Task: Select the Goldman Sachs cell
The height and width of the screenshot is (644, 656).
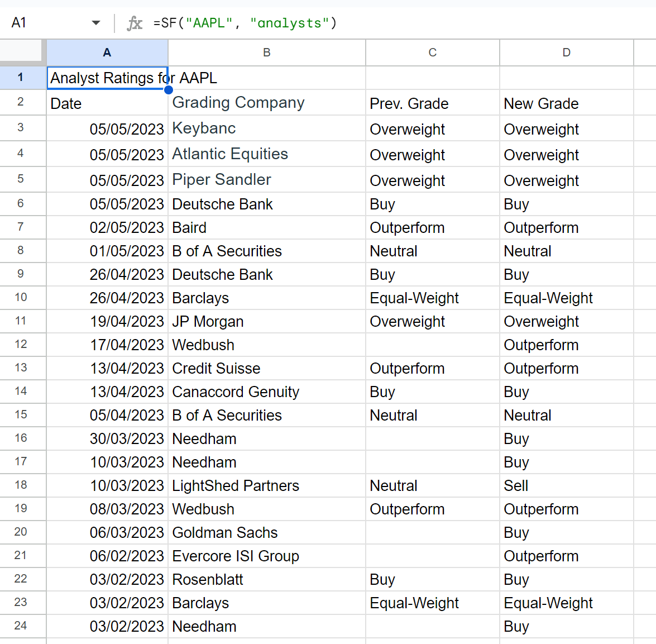Action: pos(267,532)
